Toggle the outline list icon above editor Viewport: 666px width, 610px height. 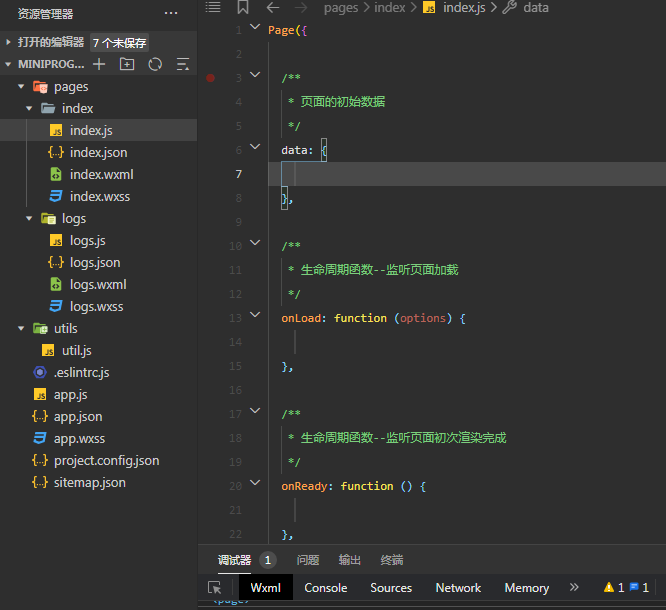point(213,7)
